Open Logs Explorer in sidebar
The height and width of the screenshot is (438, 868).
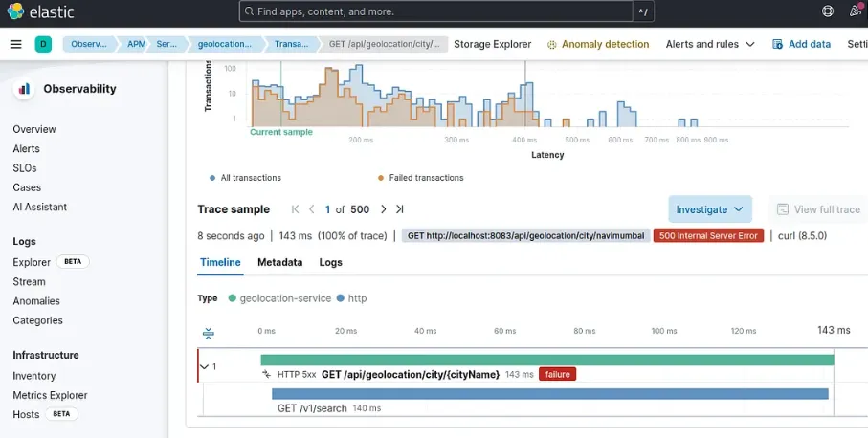tap(32, 262)
